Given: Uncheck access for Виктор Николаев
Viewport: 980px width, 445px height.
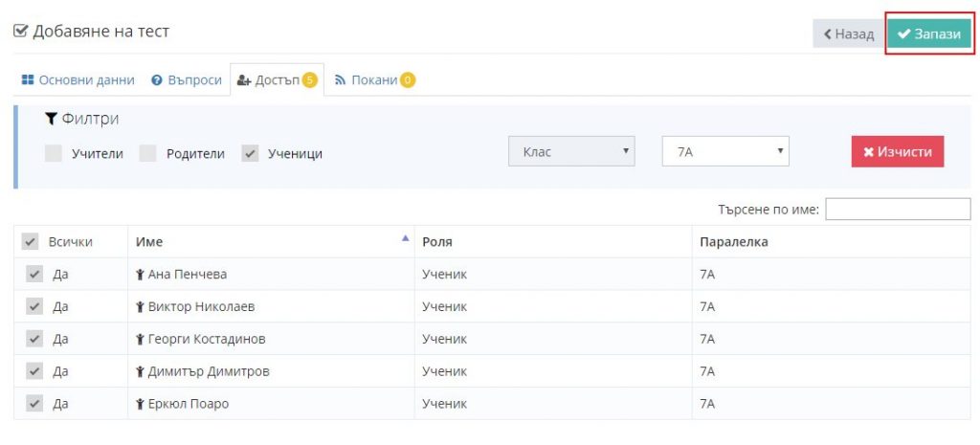Looking at the screenshot, I should tap(34, 307).
